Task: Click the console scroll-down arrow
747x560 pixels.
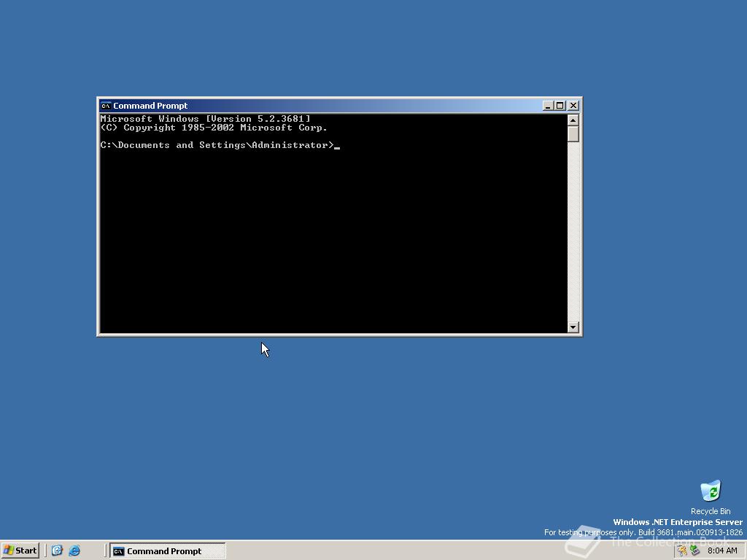Action: pos(573,327)
